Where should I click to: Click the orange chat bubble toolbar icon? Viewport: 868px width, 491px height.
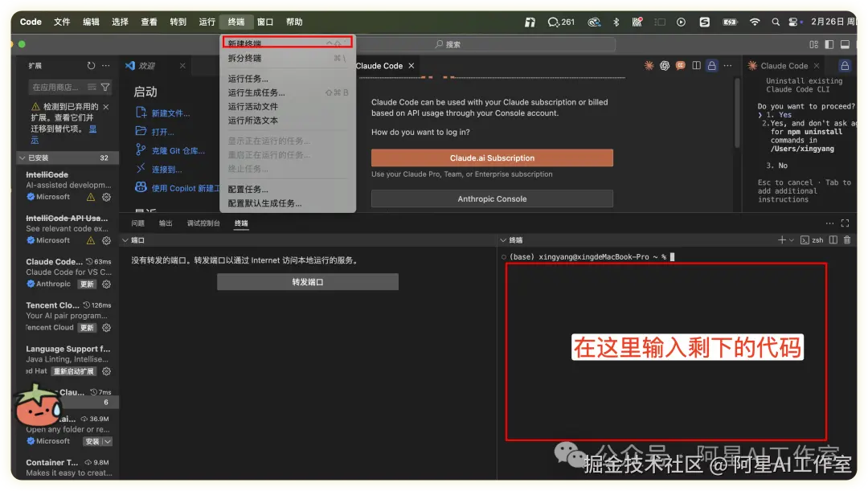[681, 65]
